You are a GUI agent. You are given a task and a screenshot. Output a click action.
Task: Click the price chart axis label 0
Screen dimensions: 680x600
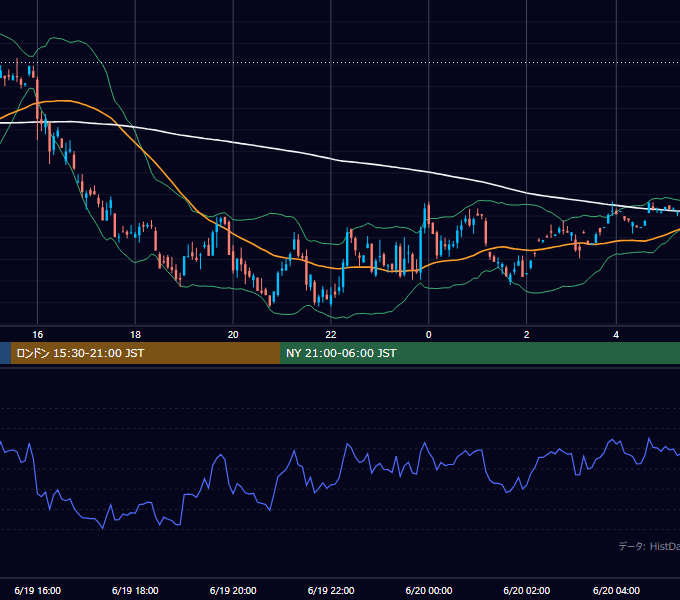tap(428, 334)
